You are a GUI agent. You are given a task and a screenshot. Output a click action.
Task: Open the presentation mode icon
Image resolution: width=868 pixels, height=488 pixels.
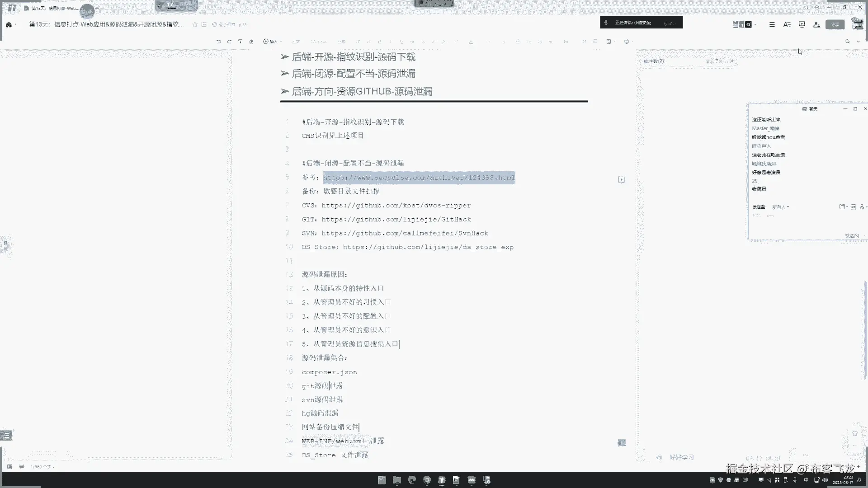(x=802, y=24)
